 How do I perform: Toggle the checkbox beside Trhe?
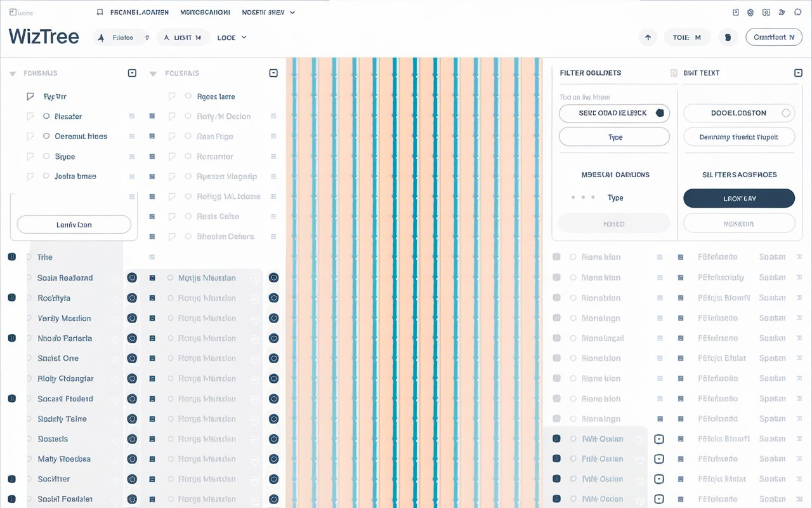point(11,257)
